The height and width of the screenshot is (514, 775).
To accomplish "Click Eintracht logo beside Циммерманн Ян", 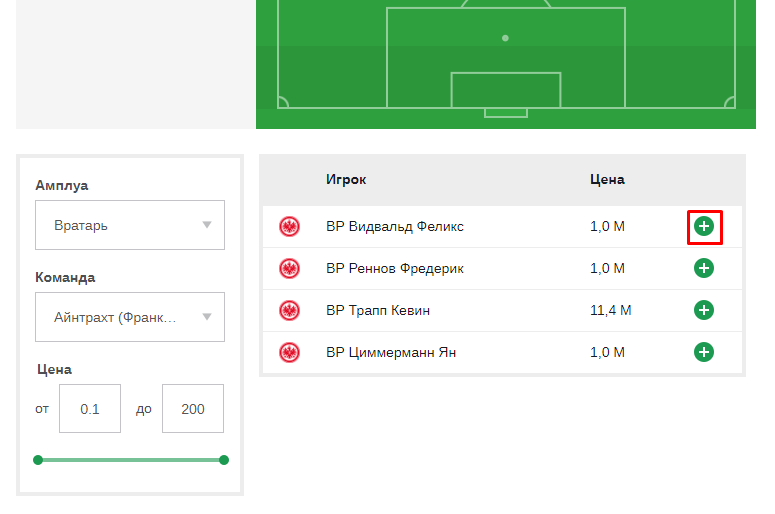I will coord(290,353).
